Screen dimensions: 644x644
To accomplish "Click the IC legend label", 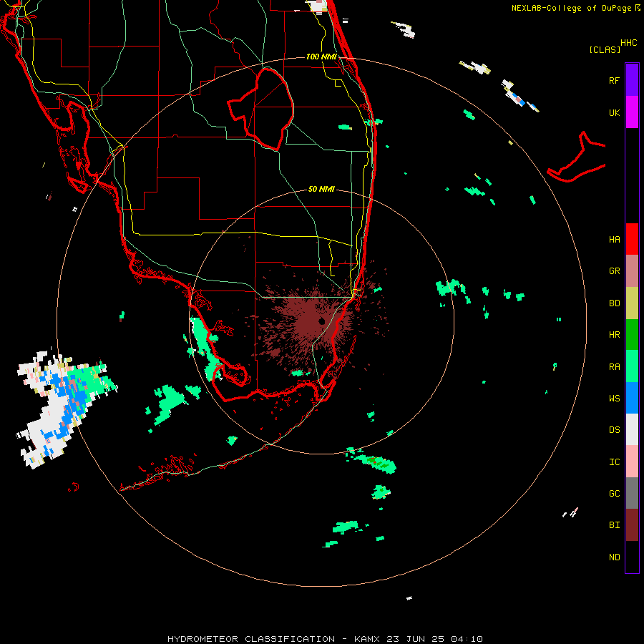I will [614, 462].
